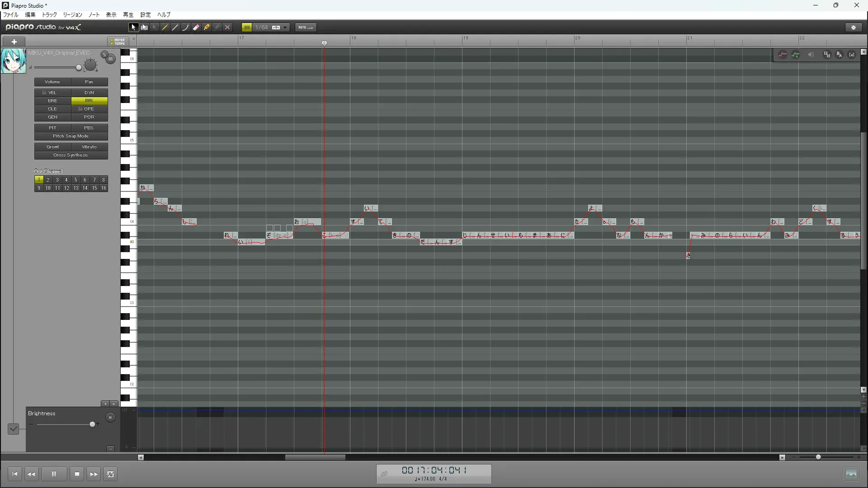Select the eraser tool

point(196,28)
